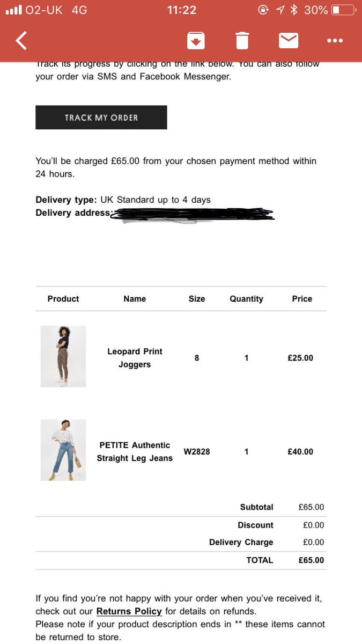Image resolution: width=362 pixels, height=644 pixels.
Task: Tap the Bluetooth status icon
Action: 293,10
